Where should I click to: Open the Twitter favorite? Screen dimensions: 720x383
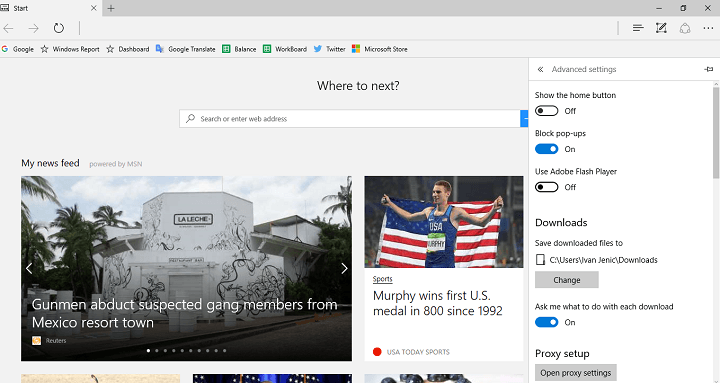tap(329, 49)
